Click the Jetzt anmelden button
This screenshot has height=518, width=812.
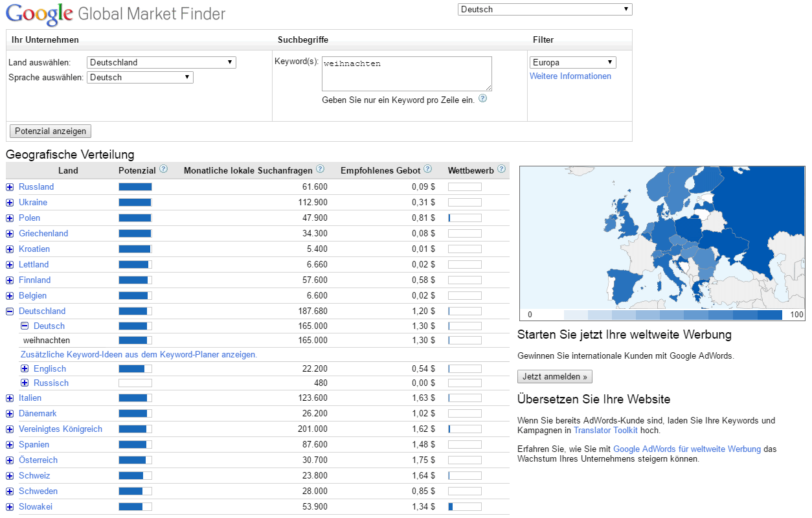coord(554,376)
